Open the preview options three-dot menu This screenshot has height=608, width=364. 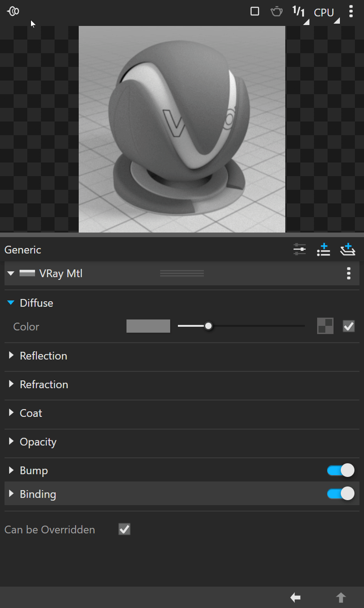[x=351, y=11]
